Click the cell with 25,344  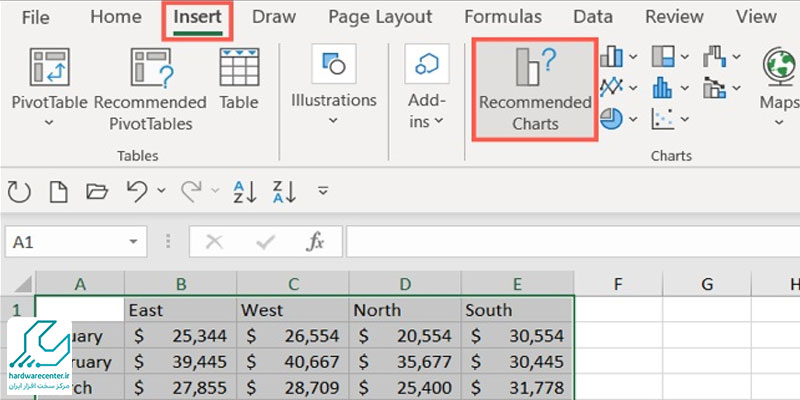pyautogui.click(x=181, y=336)
